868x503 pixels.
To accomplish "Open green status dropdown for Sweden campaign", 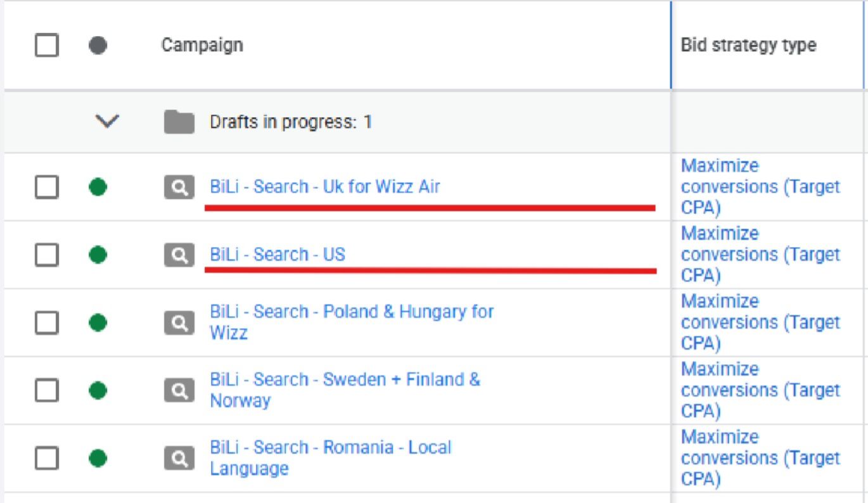I will [98, 391].
